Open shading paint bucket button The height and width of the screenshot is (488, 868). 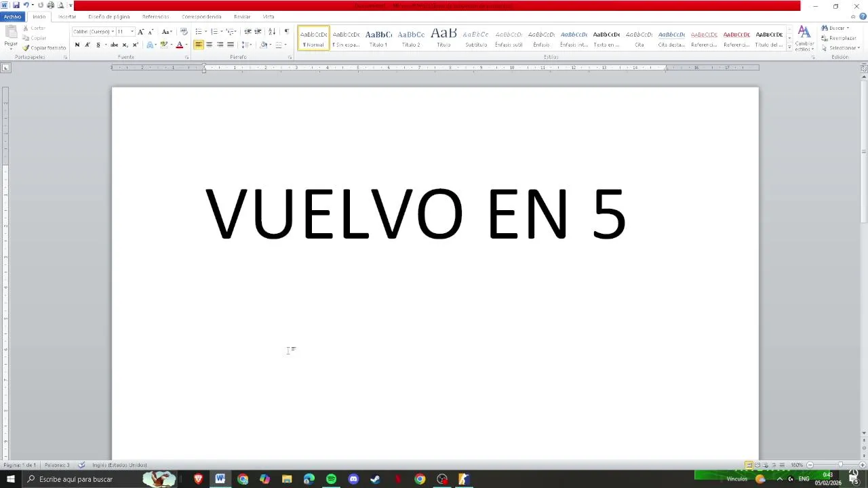pos(264,45)
